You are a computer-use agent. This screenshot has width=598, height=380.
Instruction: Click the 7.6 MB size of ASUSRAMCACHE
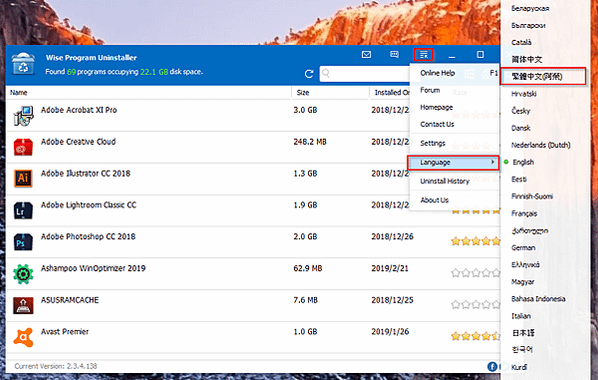(x=305, y=300)
